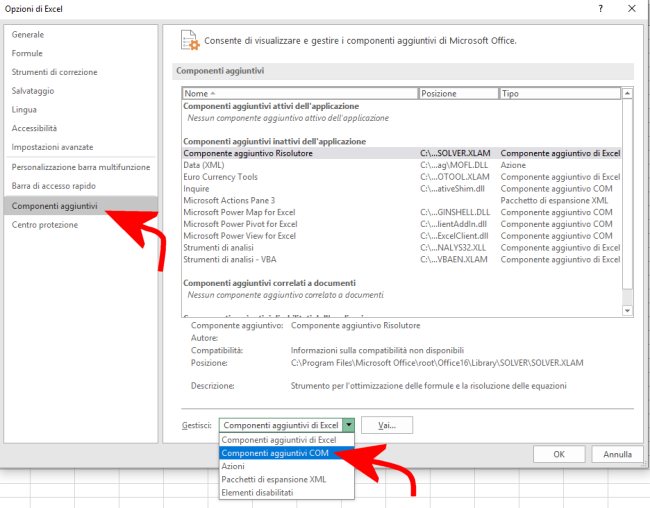650x508 pixels.
Task: Choose Elementi disabilitati option
Action: click(286, 493)
